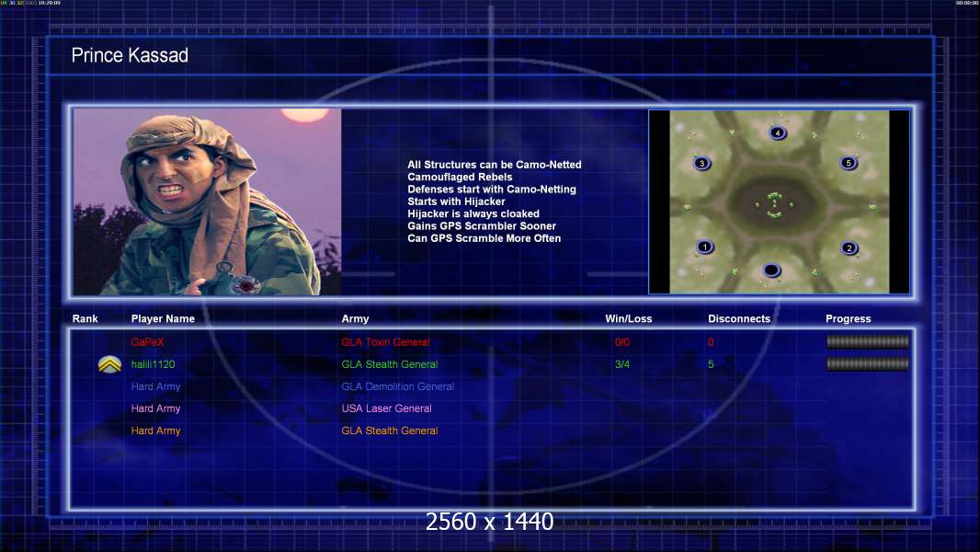Click GaPeX's loading progress bar

[868, 341]
